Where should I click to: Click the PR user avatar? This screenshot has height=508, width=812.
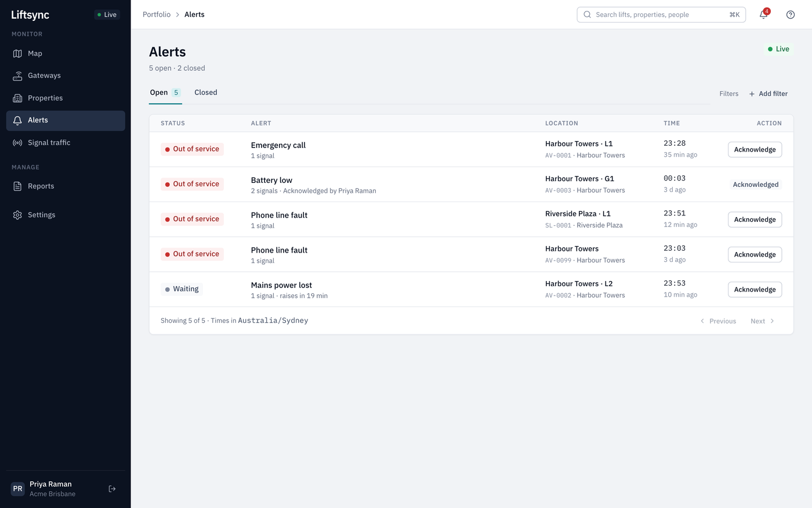coord(18,489)
